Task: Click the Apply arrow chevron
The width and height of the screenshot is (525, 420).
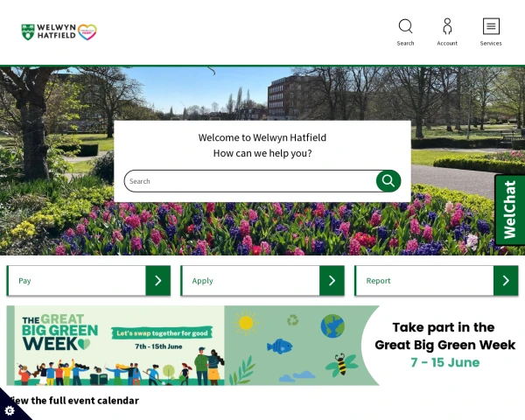Action: 332,281
